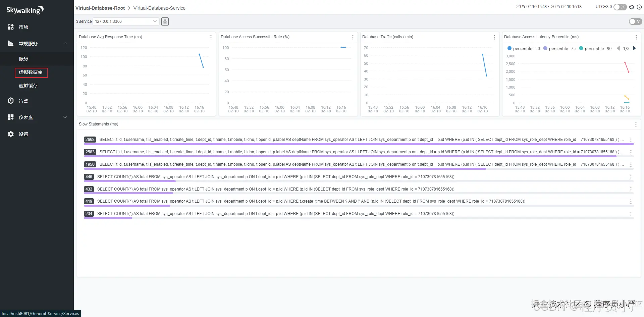The width and height of the screenshot is (644, 317).
Task: Click the 1/2 legend page indicator
Action: point(626,49)
